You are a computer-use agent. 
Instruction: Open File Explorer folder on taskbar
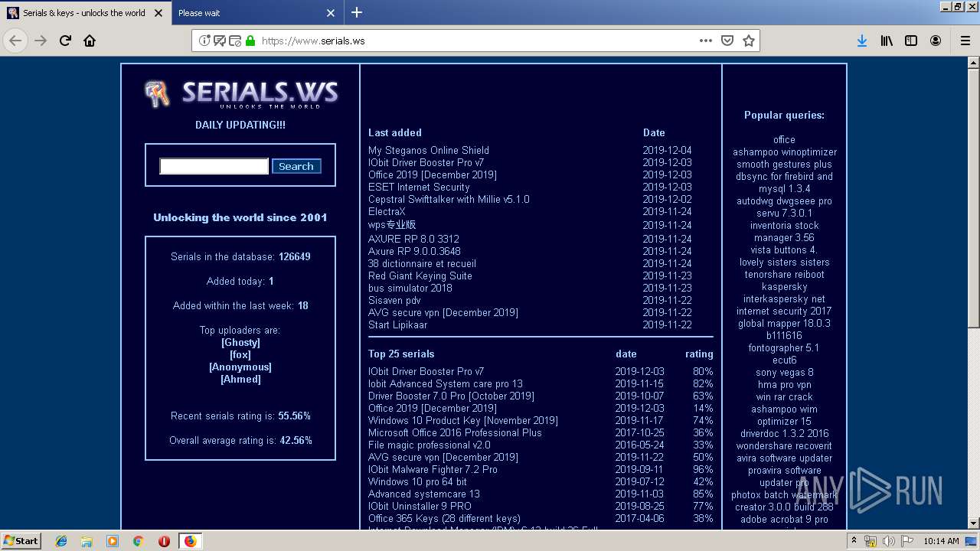pyautogui.click(x=87, y=541)
